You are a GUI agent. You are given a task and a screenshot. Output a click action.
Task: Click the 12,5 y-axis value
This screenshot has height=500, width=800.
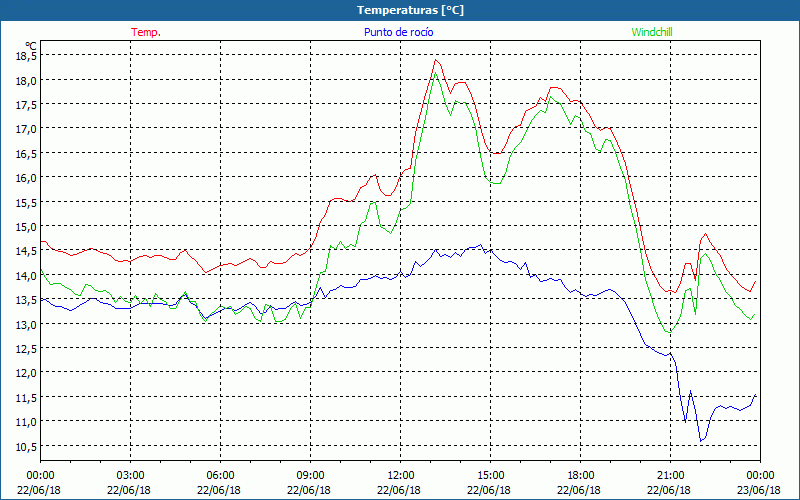click(27, 348)
